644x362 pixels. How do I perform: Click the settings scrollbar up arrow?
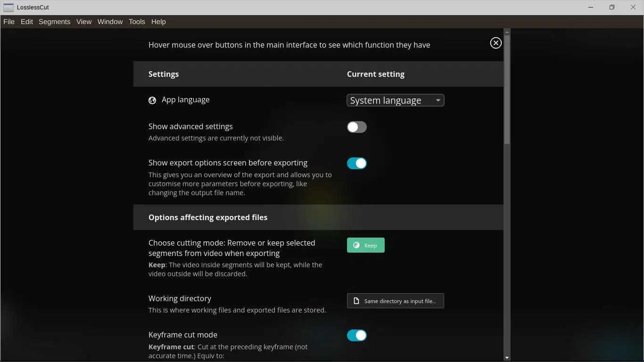507,33
